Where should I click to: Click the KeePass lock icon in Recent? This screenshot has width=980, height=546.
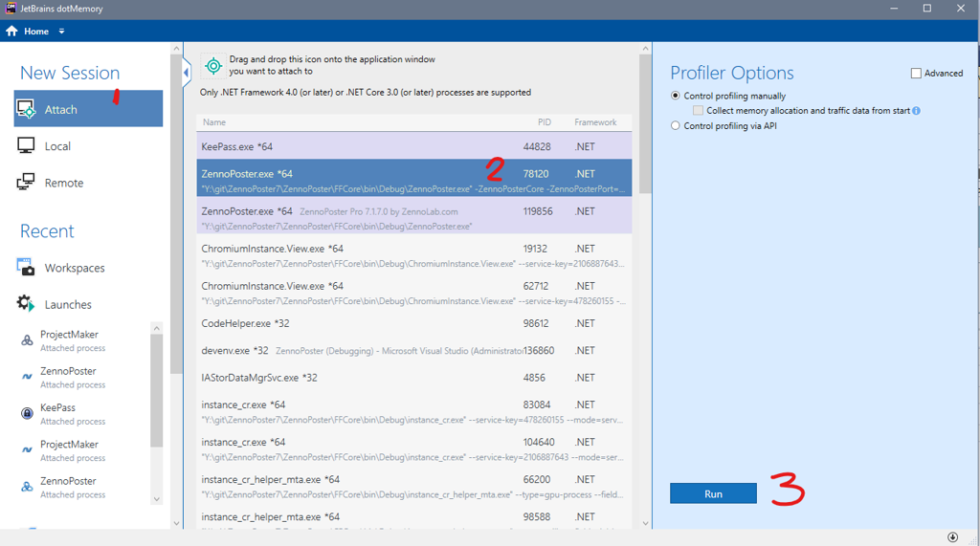point(27,413)
